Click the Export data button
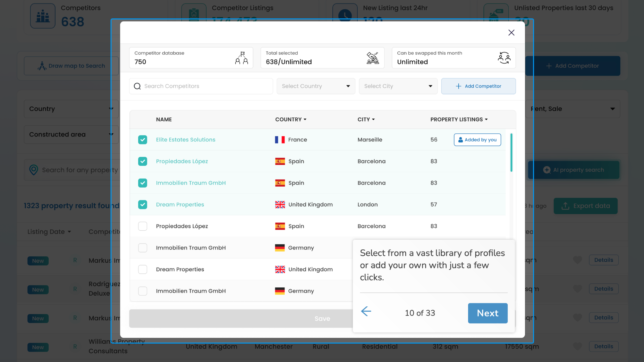Screen dimensions: 644x362 click(x=585, y=206)
